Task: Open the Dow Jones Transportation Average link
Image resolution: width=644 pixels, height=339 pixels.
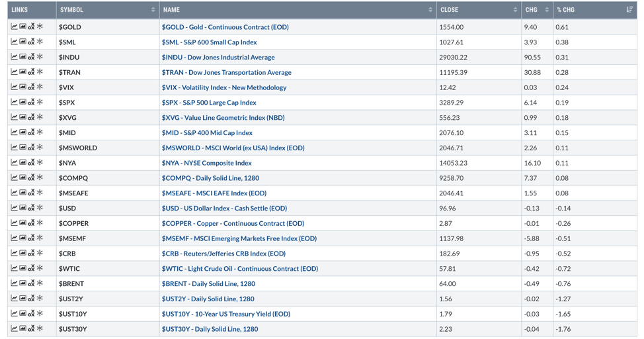Action: pyautogui.click(x=226, y=72)
